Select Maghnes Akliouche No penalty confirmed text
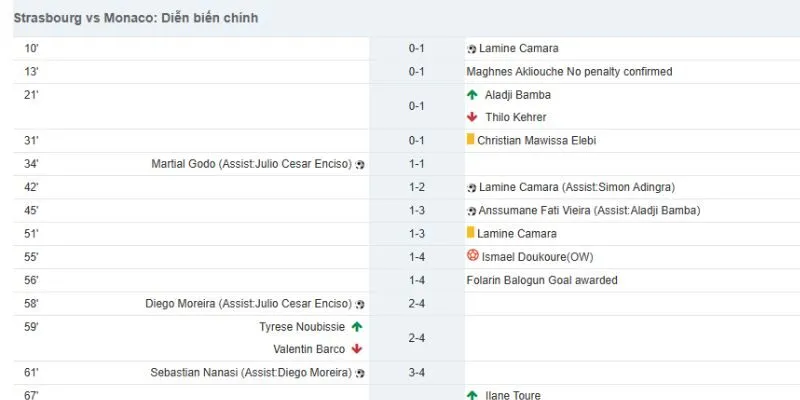Screen dimensions: 800x400 [x=569, y=72]
